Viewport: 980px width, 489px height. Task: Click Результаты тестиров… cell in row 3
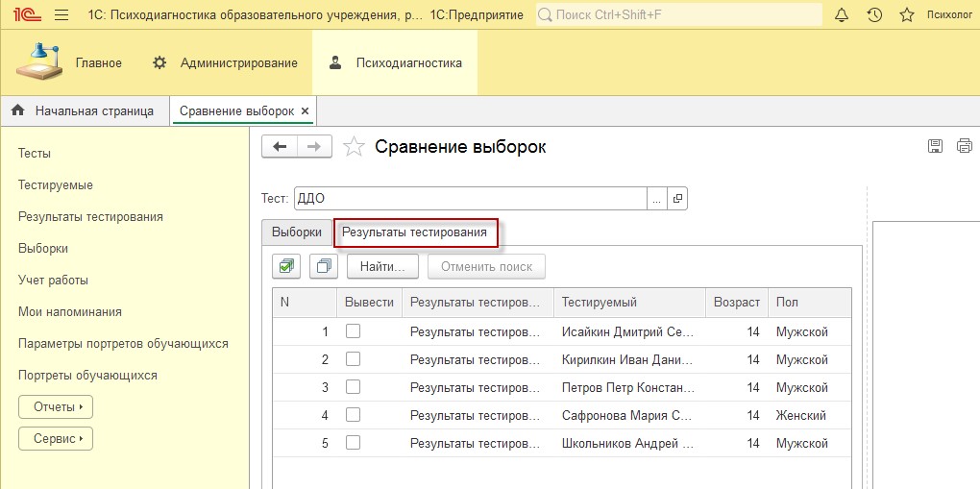(478, 387)
